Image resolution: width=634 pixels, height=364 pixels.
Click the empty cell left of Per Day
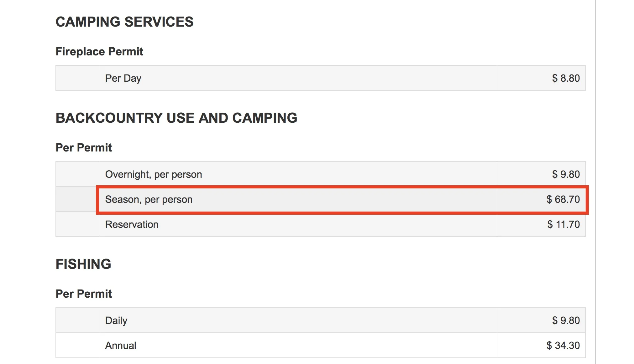[x=78, y=78]
